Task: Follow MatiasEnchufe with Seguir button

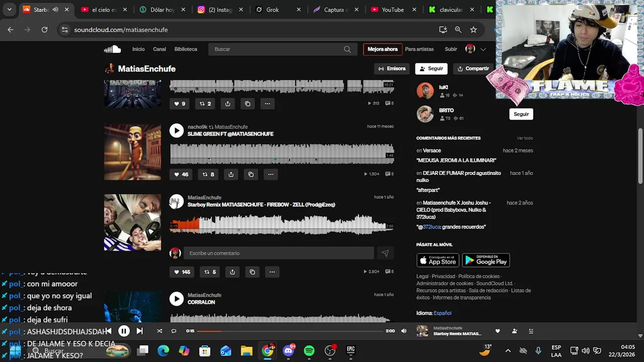Action: (x=431, y=68)
